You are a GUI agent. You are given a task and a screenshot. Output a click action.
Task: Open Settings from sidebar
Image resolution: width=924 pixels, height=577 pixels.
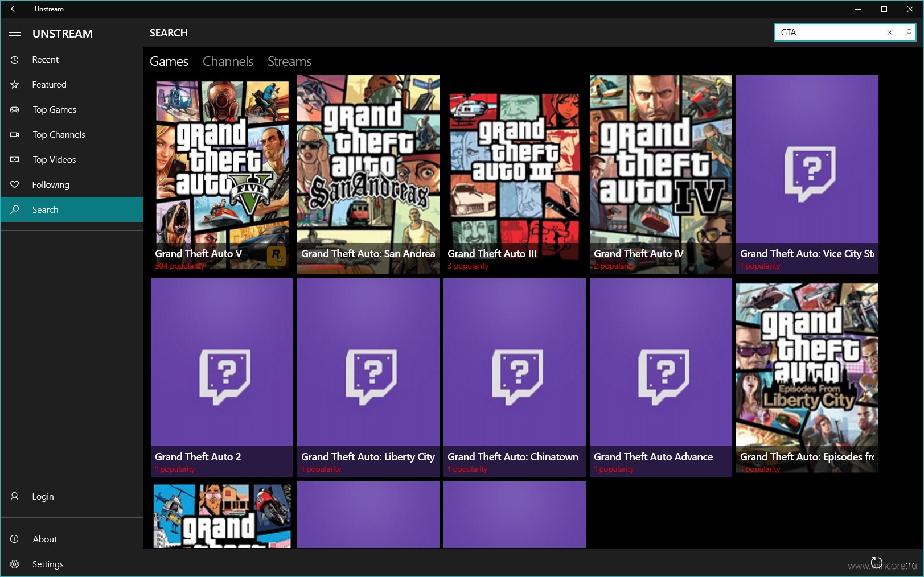point(72,564)
